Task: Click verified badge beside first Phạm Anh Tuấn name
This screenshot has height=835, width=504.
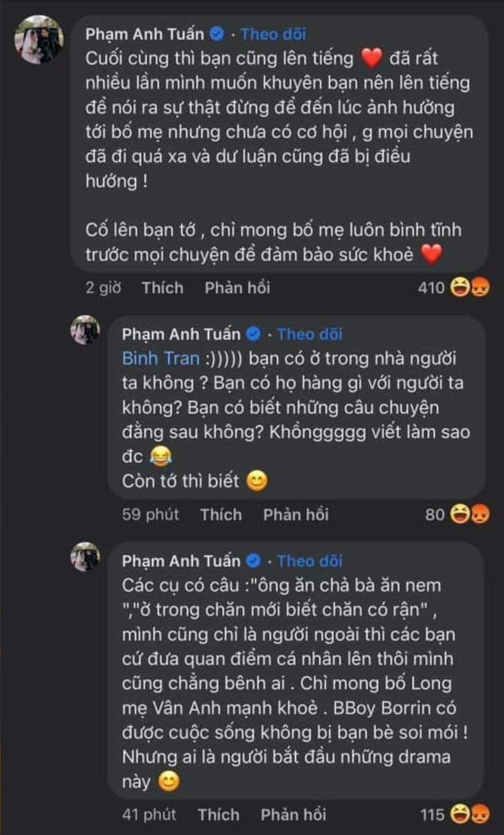Action: [x=215, y=35]
